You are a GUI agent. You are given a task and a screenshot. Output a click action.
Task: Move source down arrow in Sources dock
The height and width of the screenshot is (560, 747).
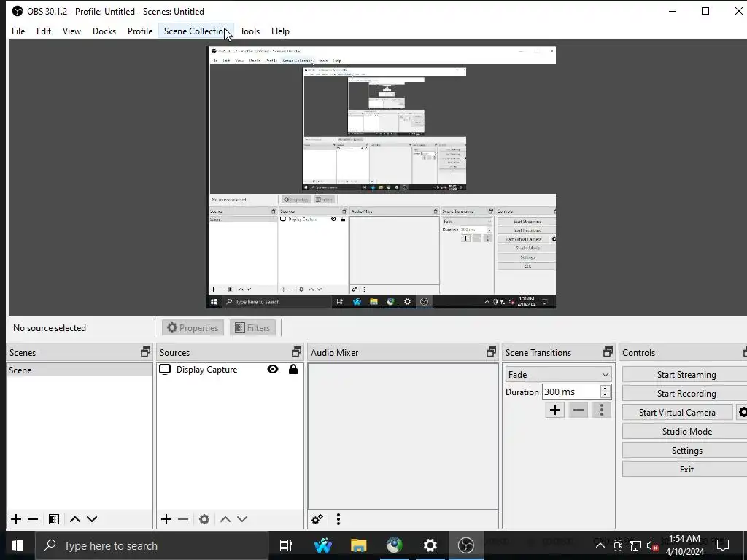pyautogui.click(x=242, y=519)
